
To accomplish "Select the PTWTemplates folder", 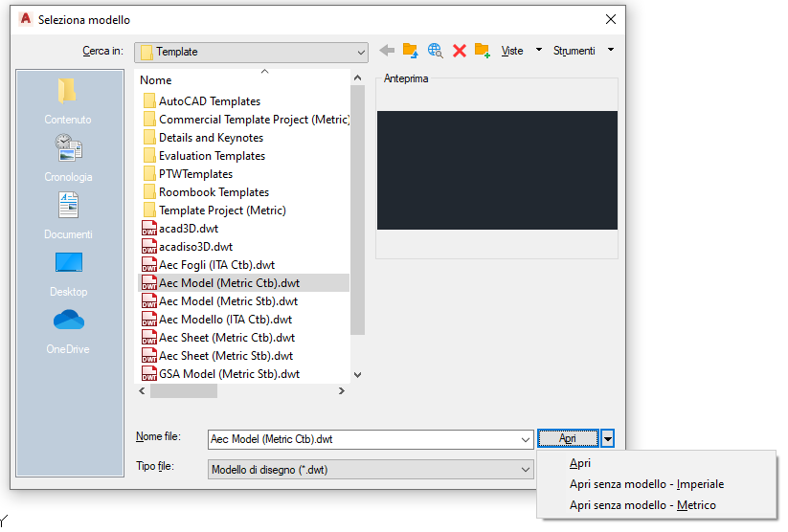I will point(188,174).
